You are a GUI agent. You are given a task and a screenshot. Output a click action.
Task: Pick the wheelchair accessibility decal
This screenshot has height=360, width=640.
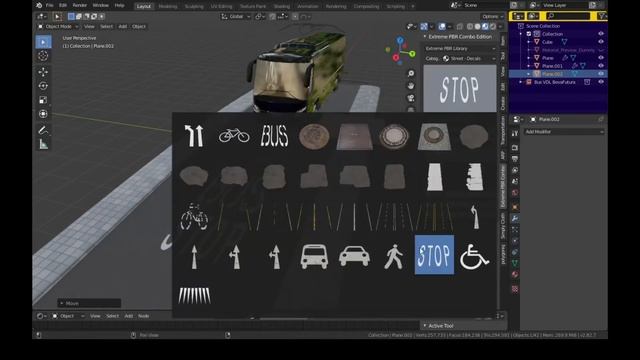pos(474,257)
